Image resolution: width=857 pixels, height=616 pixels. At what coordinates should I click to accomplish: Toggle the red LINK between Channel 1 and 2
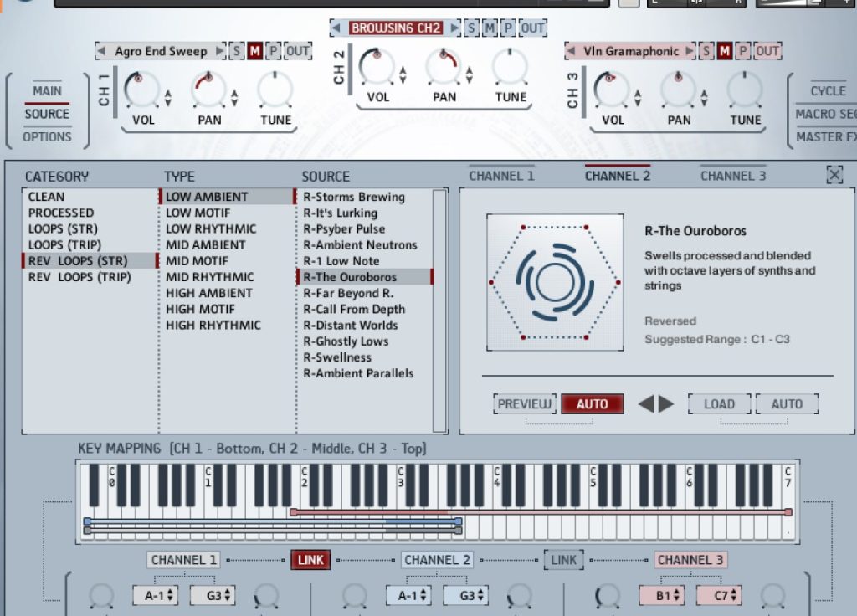click(x=310, y=560)
